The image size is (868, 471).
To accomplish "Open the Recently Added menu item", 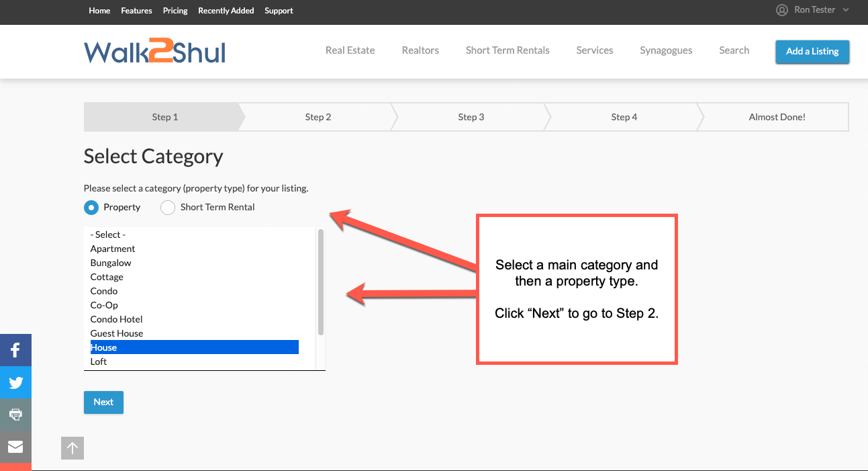I will click(x=226, y=11).
